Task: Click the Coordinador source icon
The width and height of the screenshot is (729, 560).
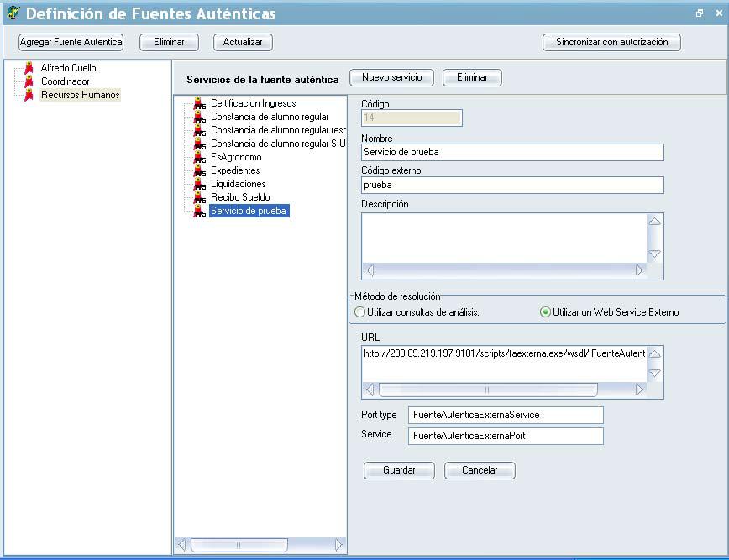Action: 30,81
